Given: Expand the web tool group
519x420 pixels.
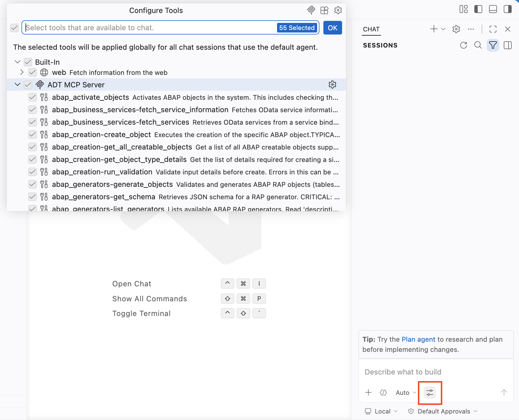Looking at the screenshot, I should (22, 72).
